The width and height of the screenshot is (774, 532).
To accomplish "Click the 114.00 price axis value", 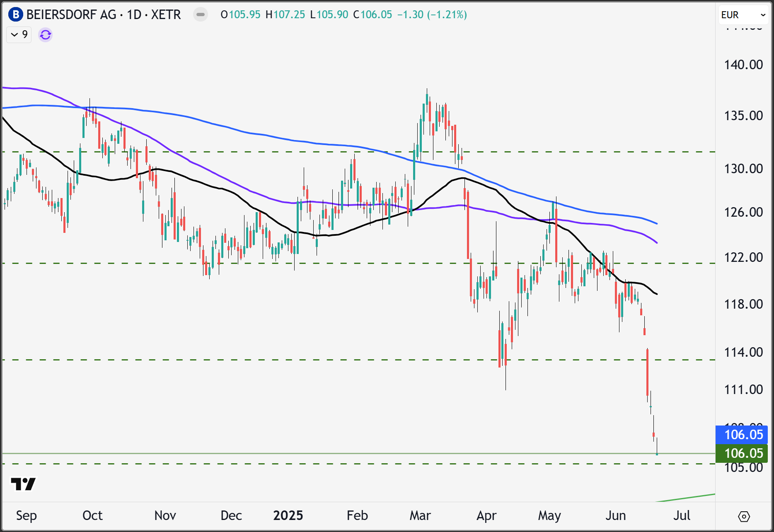I will tap(743, 352).
